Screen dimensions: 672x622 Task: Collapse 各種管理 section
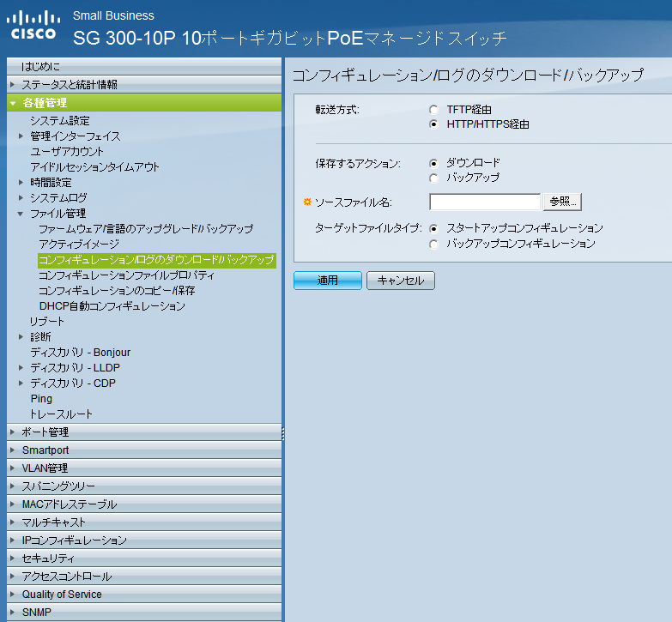click(144, 103)
